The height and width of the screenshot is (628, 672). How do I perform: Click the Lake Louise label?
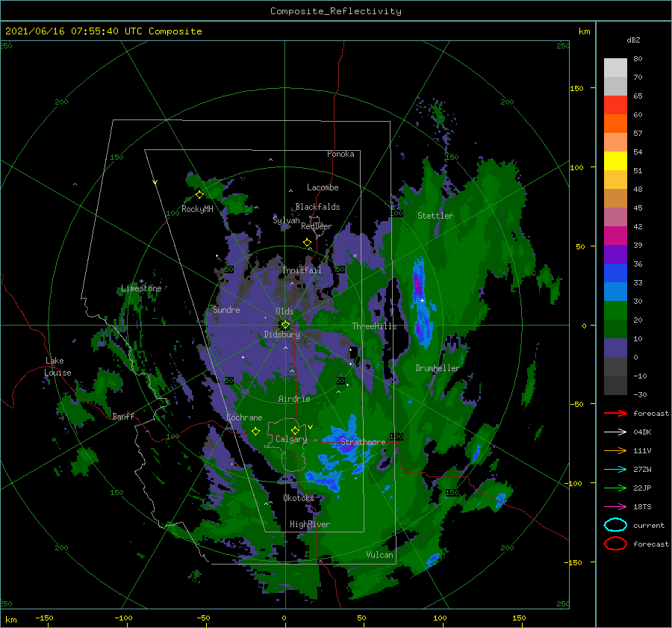click(57, 367)
